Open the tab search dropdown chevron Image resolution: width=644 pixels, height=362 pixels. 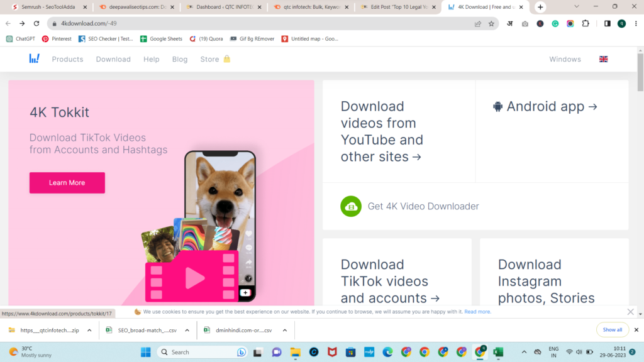point(577,6)
